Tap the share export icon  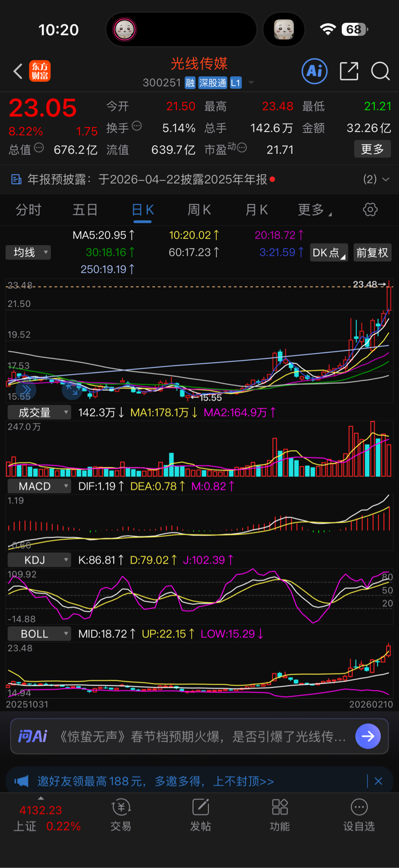point(349,71)
